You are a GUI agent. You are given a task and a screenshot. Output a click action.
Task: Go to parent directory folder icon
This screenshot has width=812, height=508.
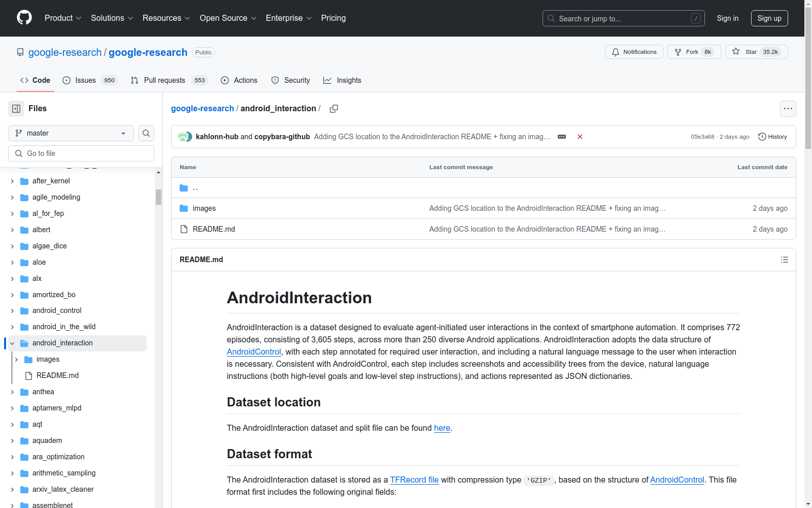[x=184, y=188]
